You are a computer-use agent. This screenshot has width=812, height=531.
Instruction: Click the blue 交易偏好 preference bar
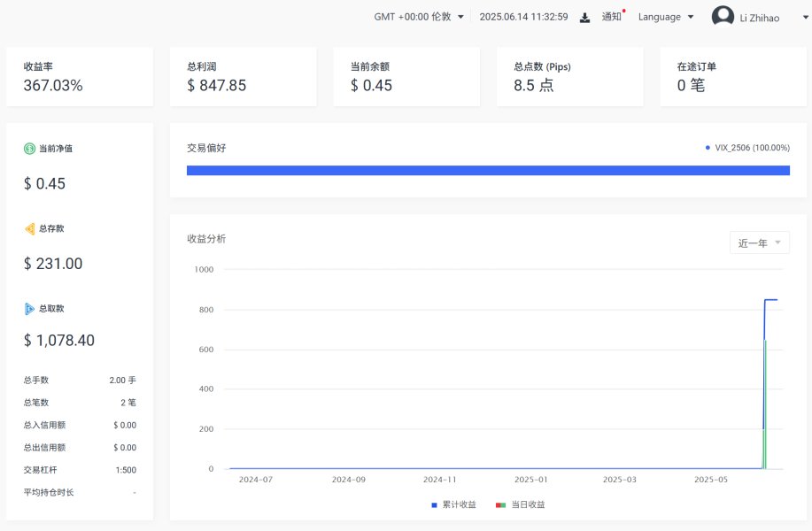pyautogui.click(x=488, y=170)
